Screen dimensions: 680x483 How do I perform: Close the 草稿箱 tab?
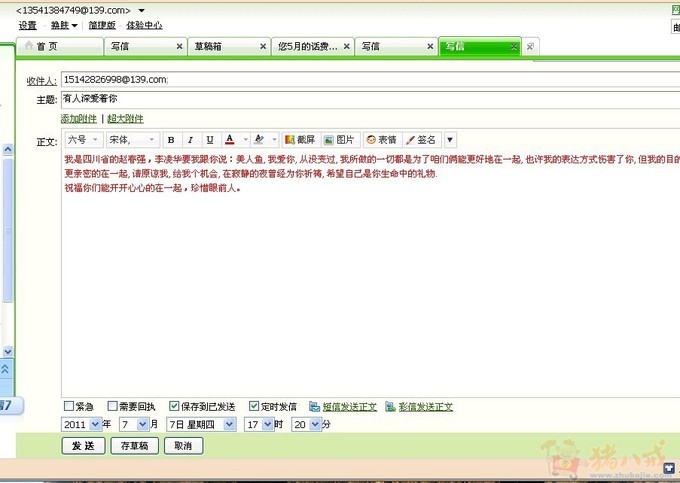(263, 46)
